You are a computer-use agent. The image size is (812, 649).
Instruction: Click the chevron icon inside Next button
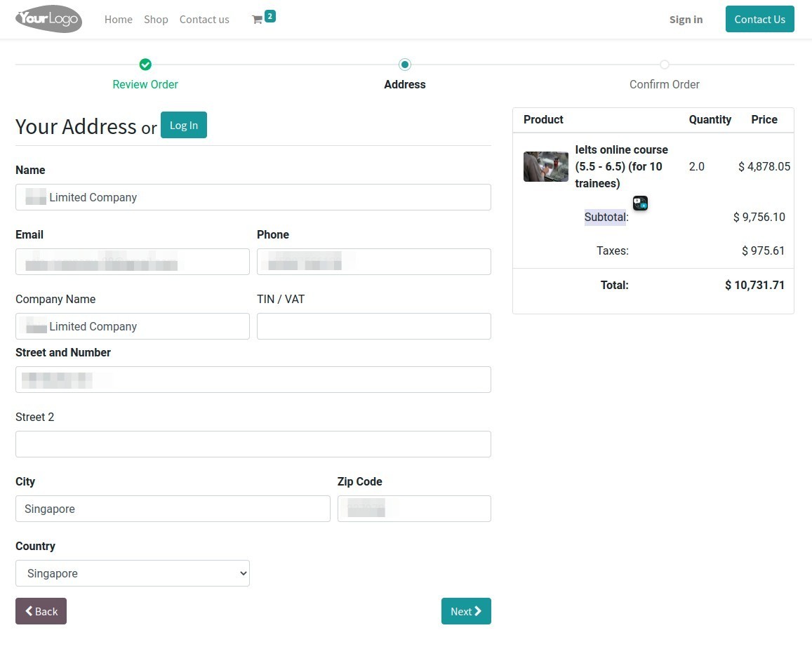[477, 611]
